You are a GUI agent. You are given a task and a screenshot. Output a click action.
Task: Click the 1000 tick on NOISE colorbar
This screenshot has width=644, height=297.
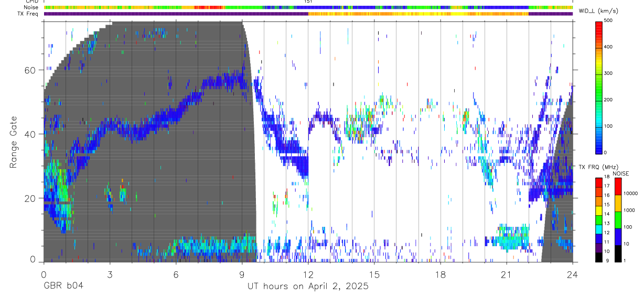(x=630, y=210)
